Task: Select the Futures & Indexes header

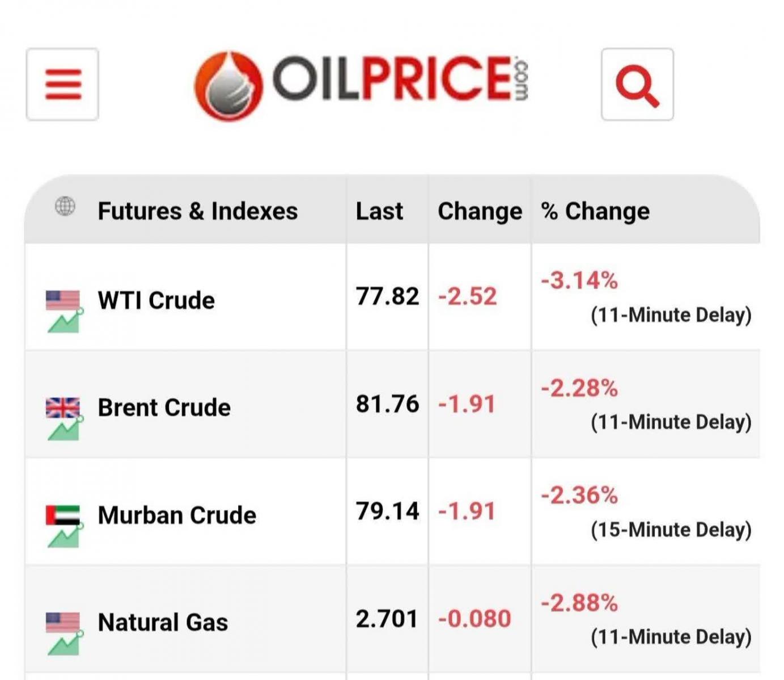Action: point(198,211)
